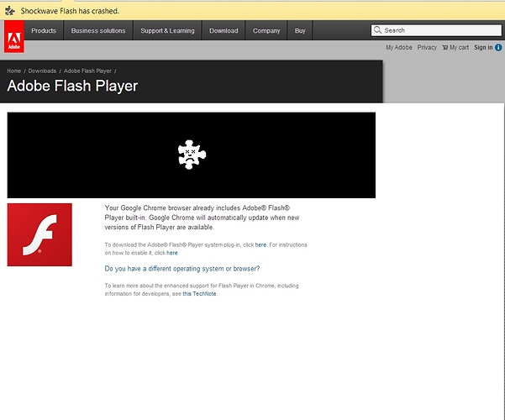Select the Support & Learning menu
The width and height of the screenshot is (505, 420).
tap(167, 31)
